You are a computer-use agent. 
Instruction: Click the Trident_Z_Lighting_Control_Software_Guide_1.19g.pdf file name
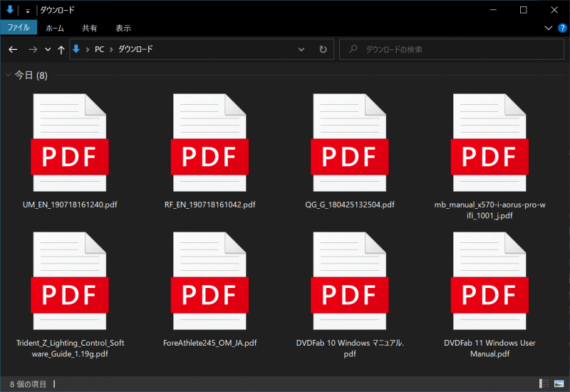(x=70, y=349)
